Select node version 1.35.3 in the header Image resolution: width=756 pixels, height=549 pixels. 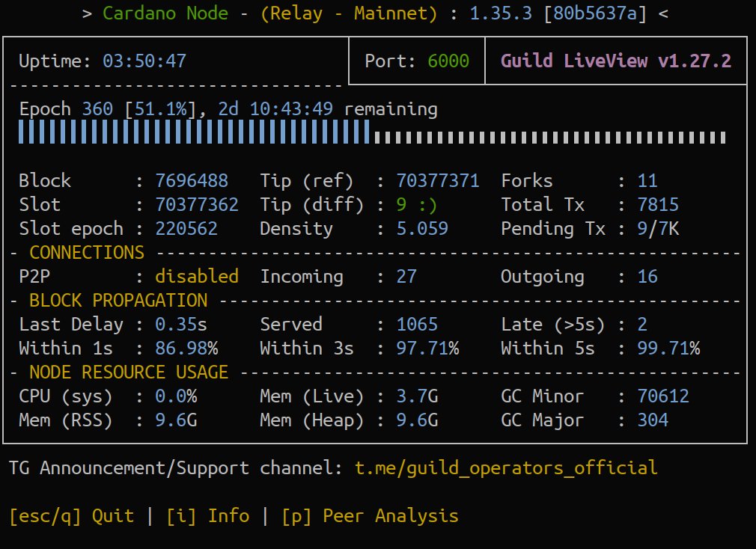501,13
